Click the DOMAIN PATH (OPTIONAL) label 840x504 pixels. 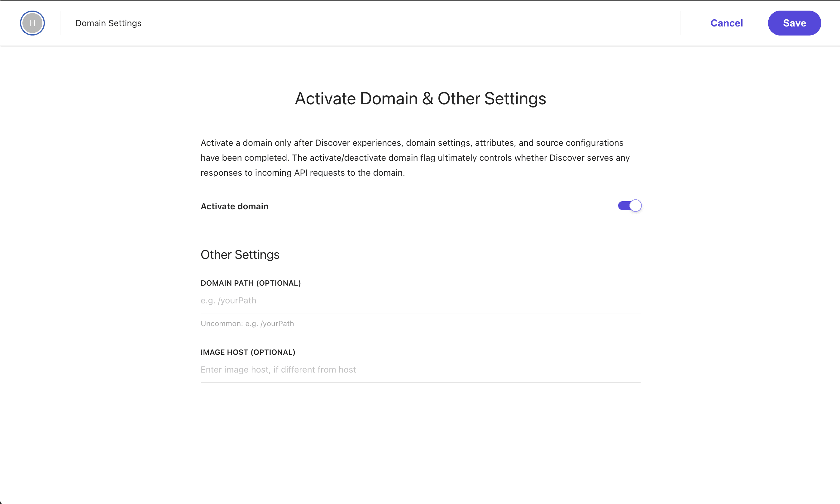click(251, 283)
